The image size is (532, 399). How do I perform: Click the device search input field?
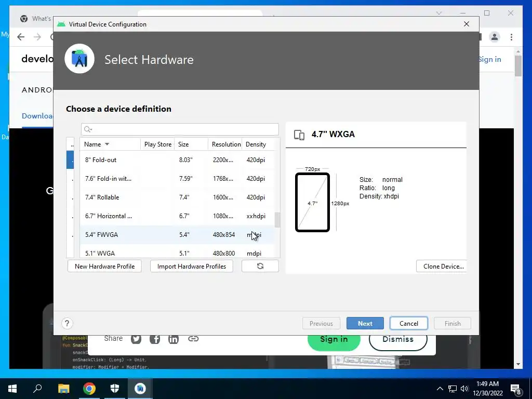[x=180, y=129]
